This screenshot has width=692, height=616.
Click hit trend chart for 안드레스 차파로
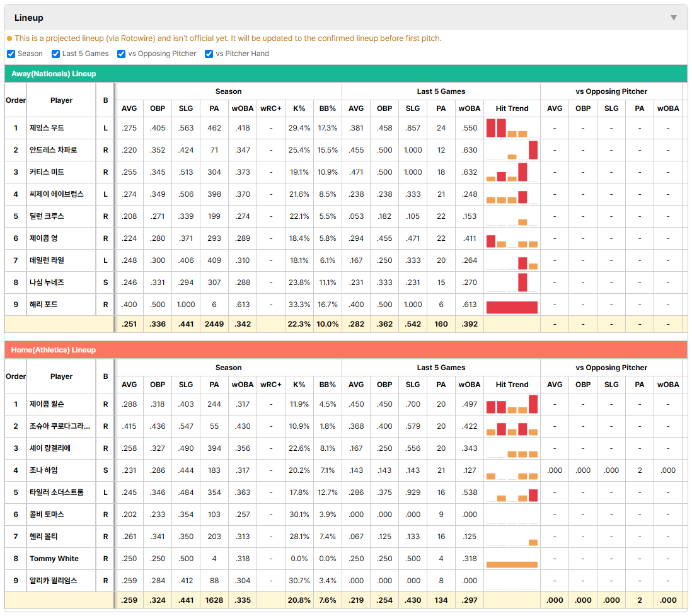(x=512, y=150)
